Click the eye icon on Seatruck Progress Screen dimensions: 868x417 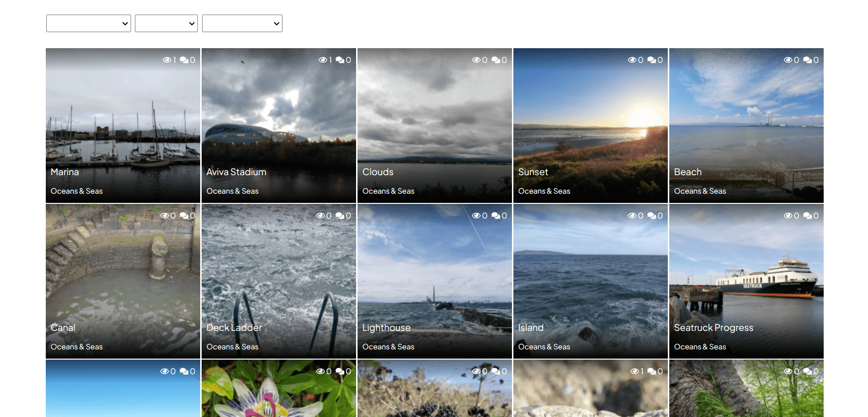[788, 216]
